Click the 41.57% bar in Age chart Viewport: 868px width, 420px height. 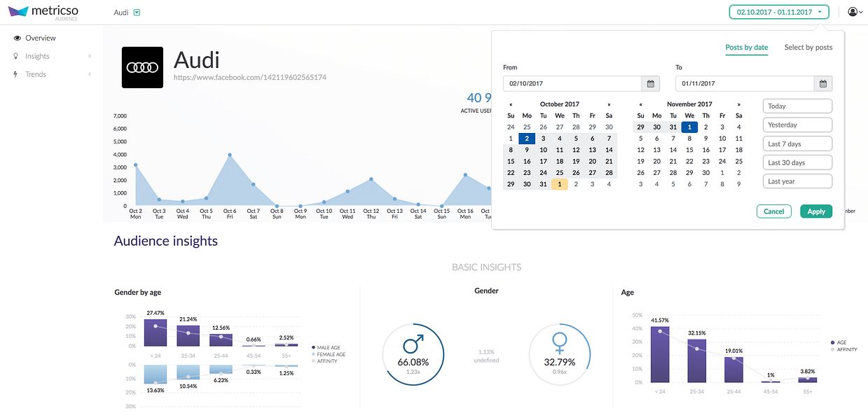pyautogui.click(x=660, y=354)
